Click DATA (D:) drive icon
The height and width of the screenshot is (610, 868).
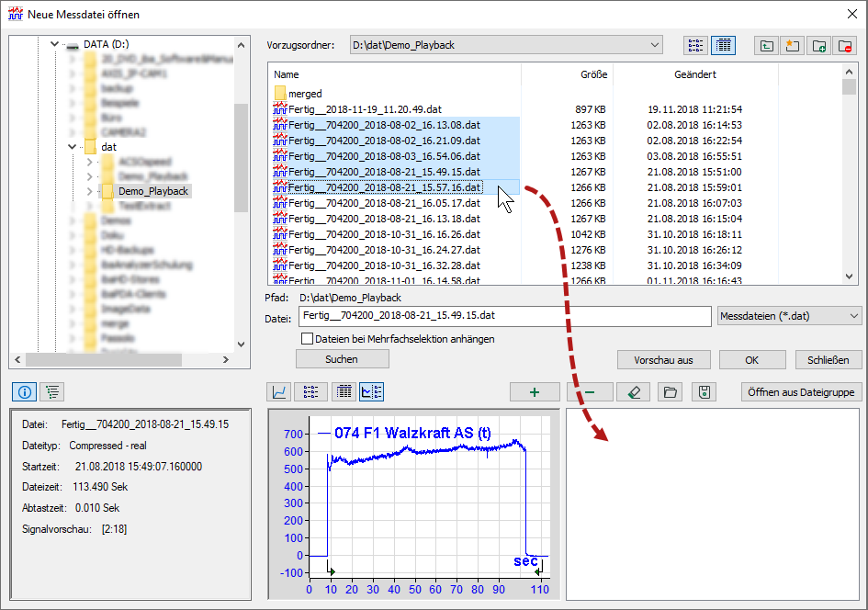pos(73,45)
